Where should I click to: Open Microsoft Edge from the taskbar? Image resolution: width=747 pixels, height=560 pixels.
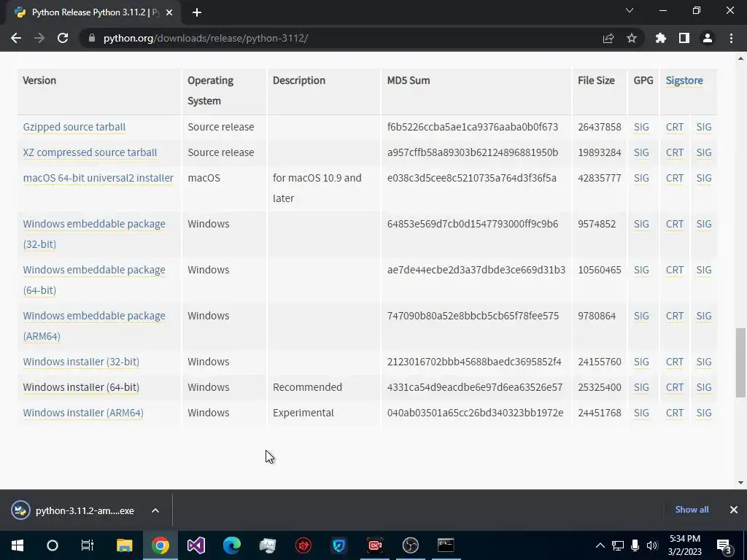(231, 545)
